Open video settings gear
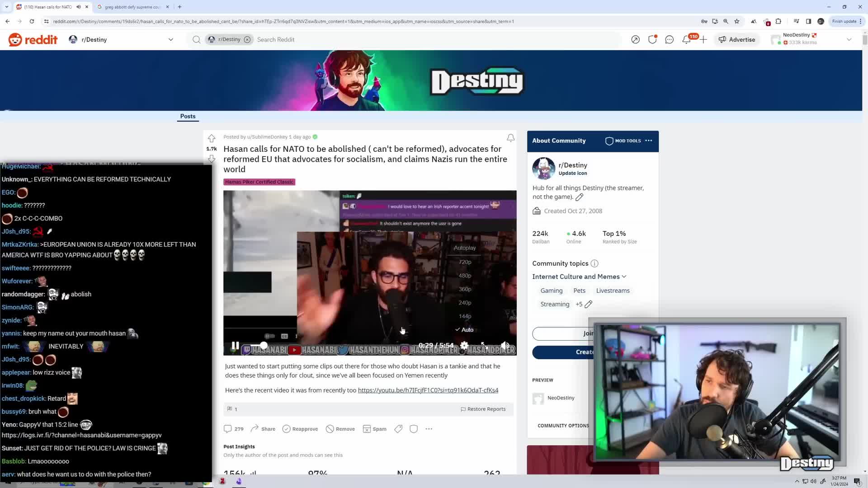The image size is (868, 488). click(x=464, y=346)
